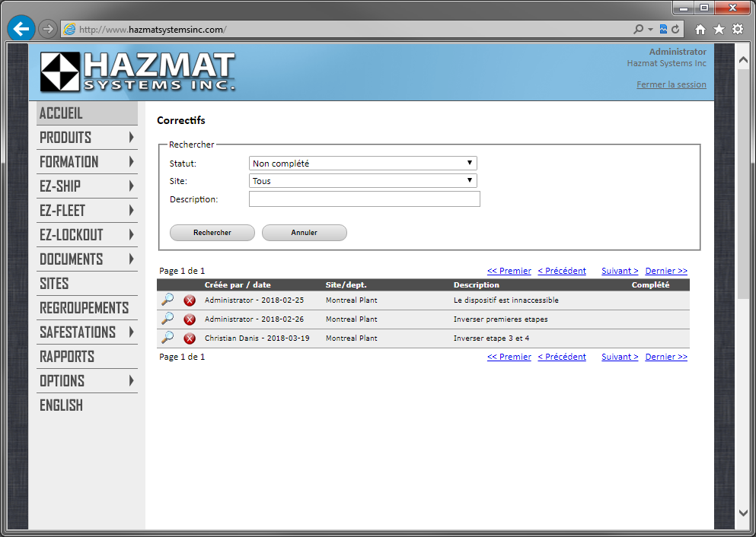Click the browser URL address field
The image size is (756, 537).
pos(354,30)
